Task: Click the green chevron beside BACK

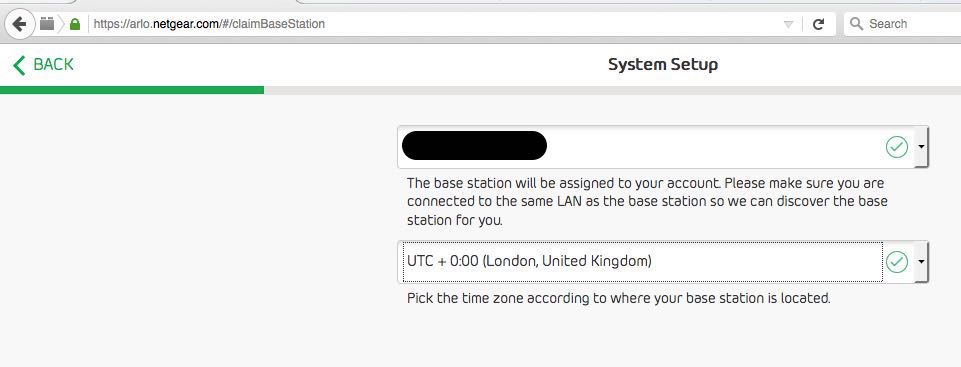Action: pos(19,65)
